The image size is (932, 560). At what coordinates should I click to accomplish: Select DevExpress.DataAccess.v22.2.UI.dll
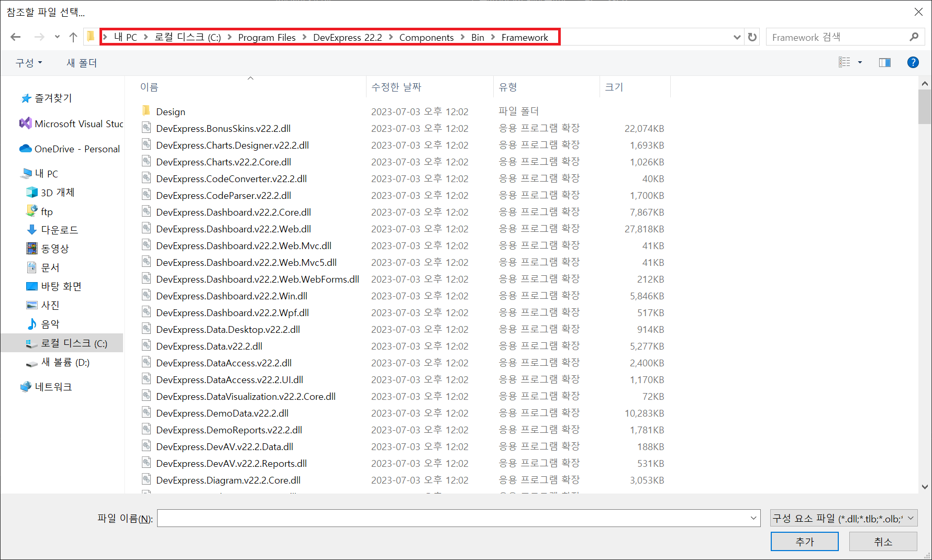(x=229, y=379)
